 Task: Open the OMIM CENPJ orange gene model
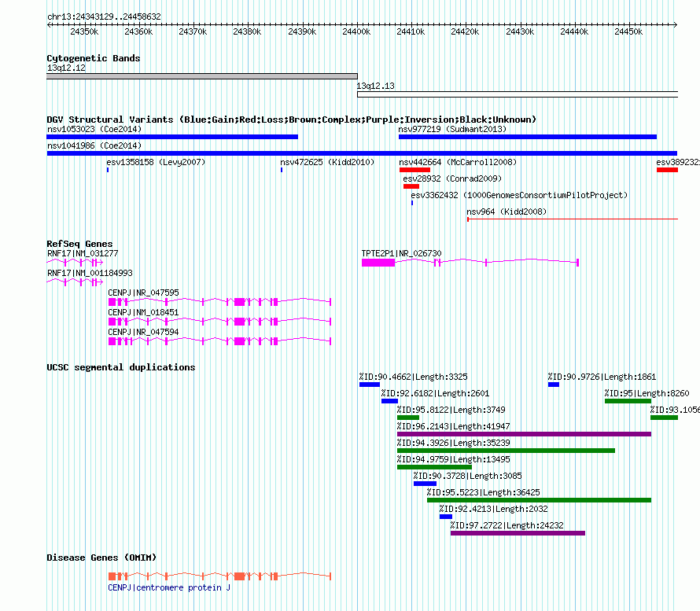point(219,576)
